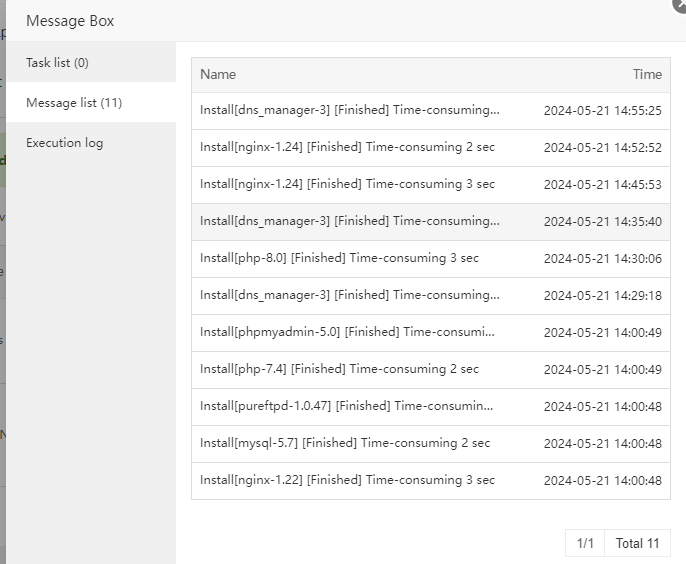Screen dimensions: 686x564
Task: Open the pureftpd-1.0.47 install message
Action: point(347,406)
